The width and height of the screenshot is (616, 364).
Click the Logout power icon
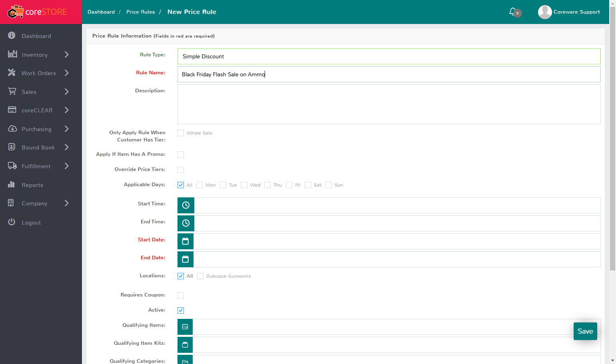pyautogui.click(x=12, y=222)
